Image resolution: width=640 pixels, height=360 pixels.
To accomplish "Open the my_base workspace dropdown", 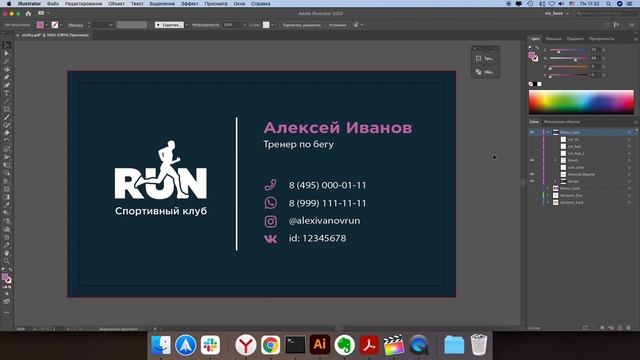I will pos(556,13).
